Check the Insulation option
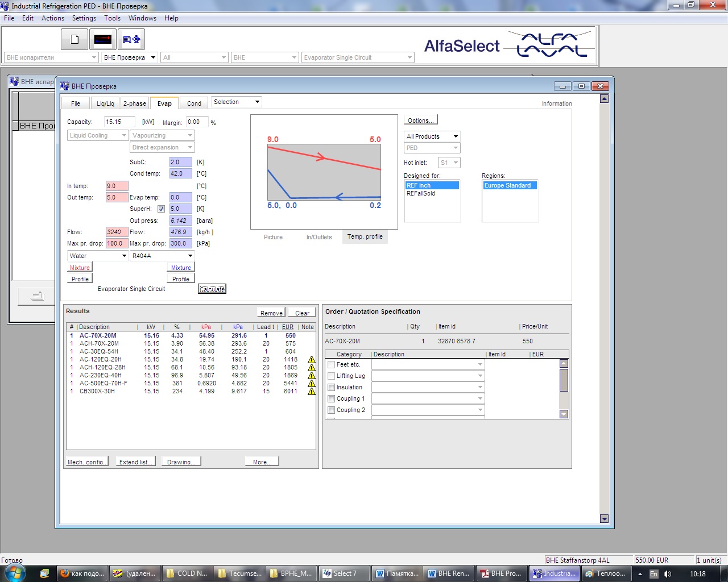 click(x=332, y=388)
